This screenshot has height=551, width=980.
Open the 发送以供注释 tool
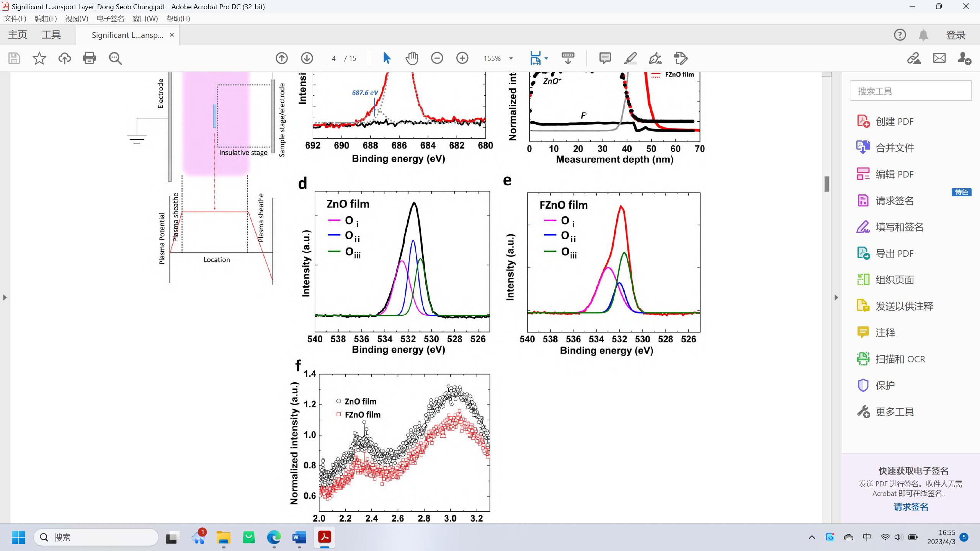pyautogui.click(x=895, y=306)
